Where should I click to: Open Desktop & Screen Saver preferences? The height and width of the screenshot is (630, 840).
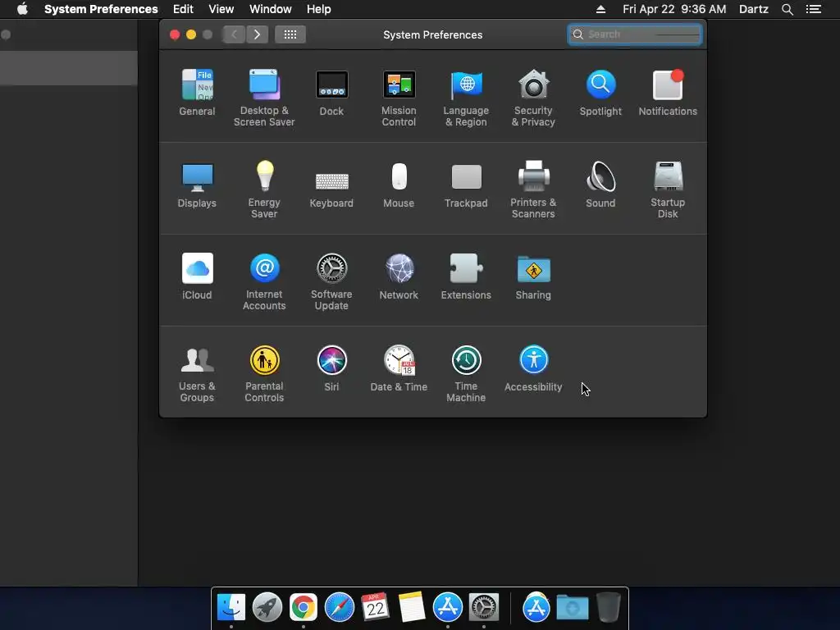(x=264, y=98)
